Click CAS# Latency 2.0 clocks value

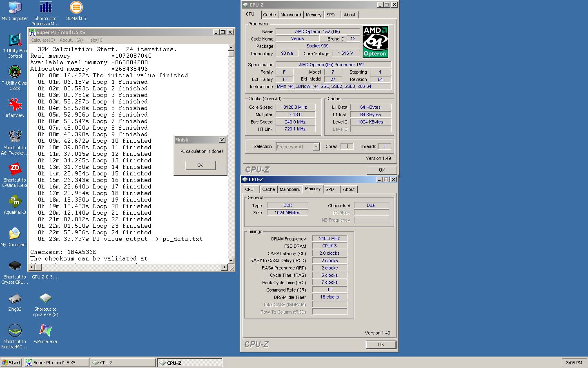(x=330, y=253)
